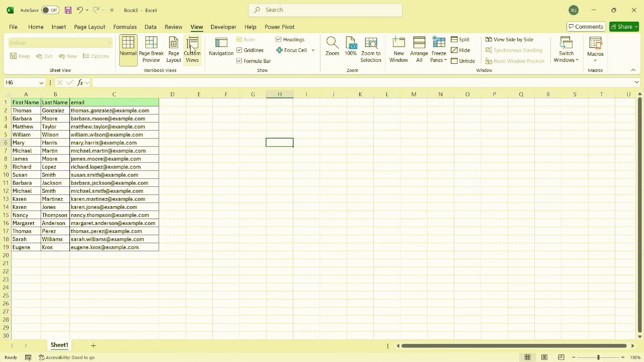Open the Navigation pane
Screen dimensions: 644x362
pyautogui.click(x=221, y=47)
